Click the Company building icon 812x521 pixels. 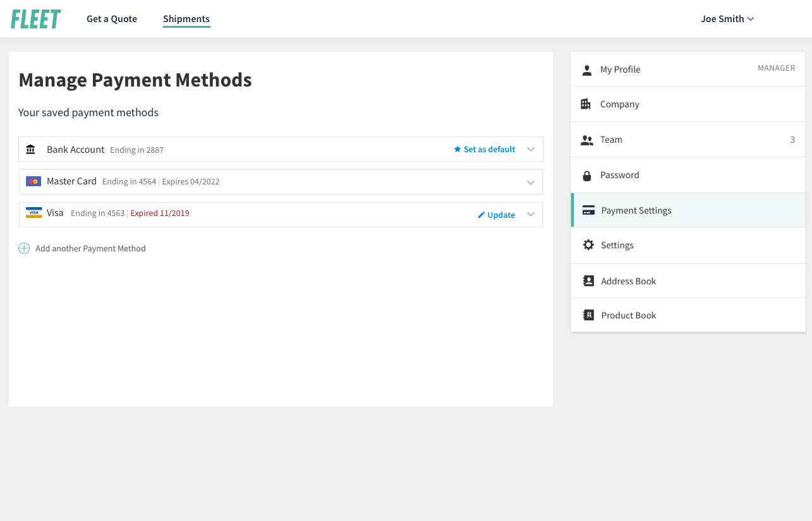(x=586, y=104)
